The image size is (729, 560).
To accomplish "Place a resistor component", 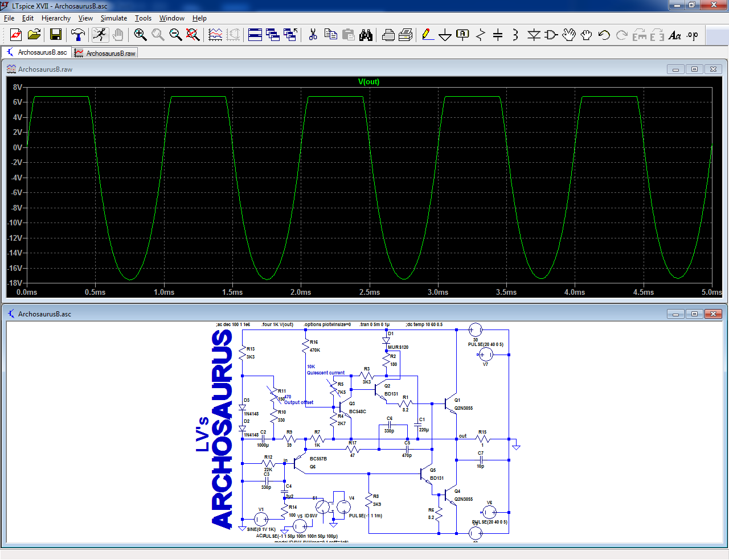I will click(481, 35).
